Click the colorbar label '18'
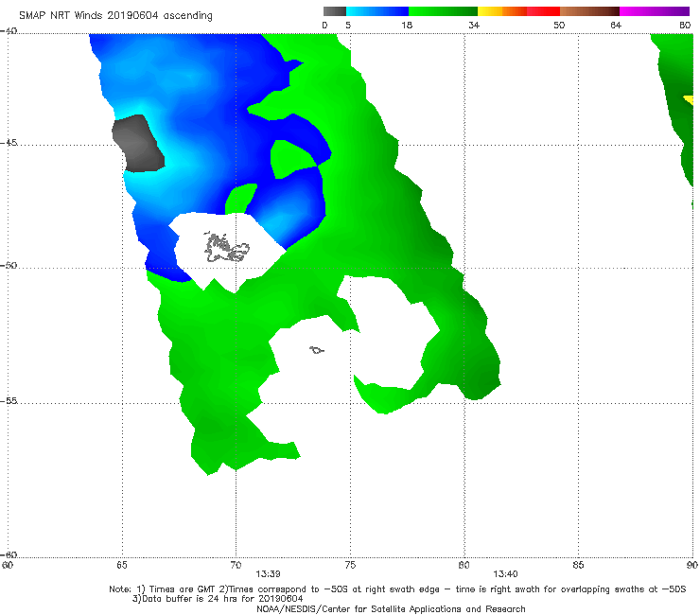This screenshot has height=615, width=700. point(407,26)
